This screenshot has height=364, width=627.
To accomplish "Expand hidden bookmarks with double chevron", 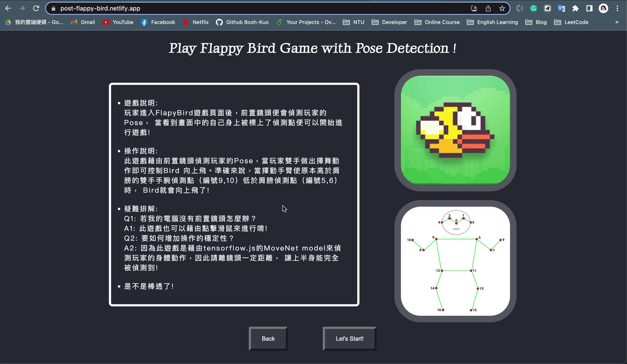I will click(x=617, y=22).
